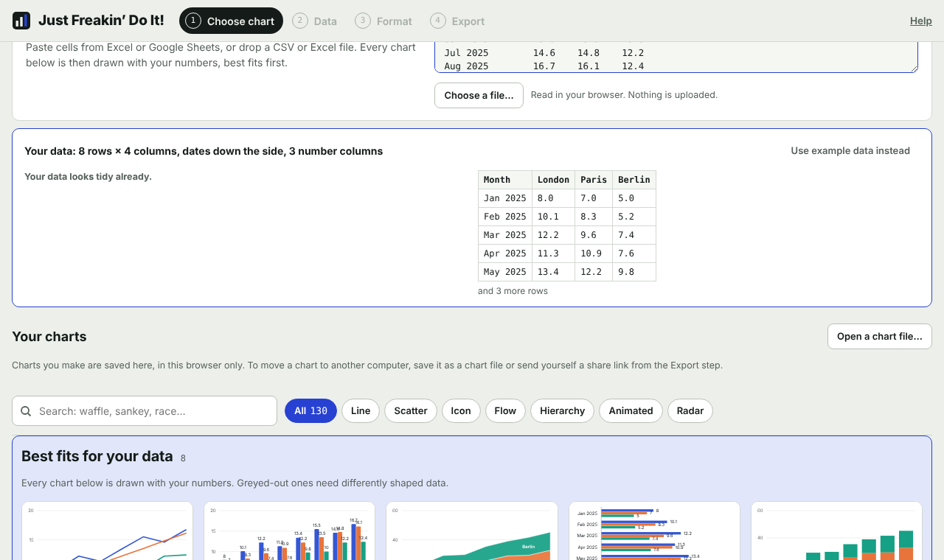
Task: Focus the chart search field
Action: tap(145, 410)
